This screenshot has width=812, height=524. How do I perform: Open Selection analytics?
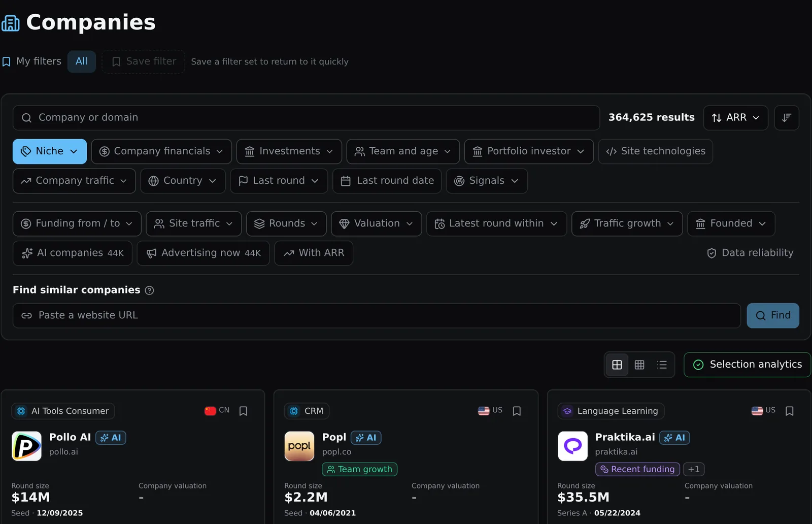747,365
